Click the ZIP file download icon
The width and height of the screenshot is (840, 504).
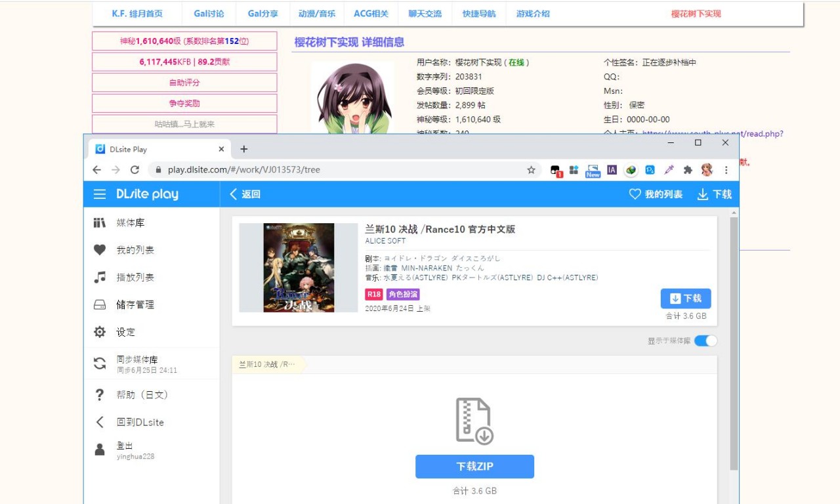[x=474, y=421]
